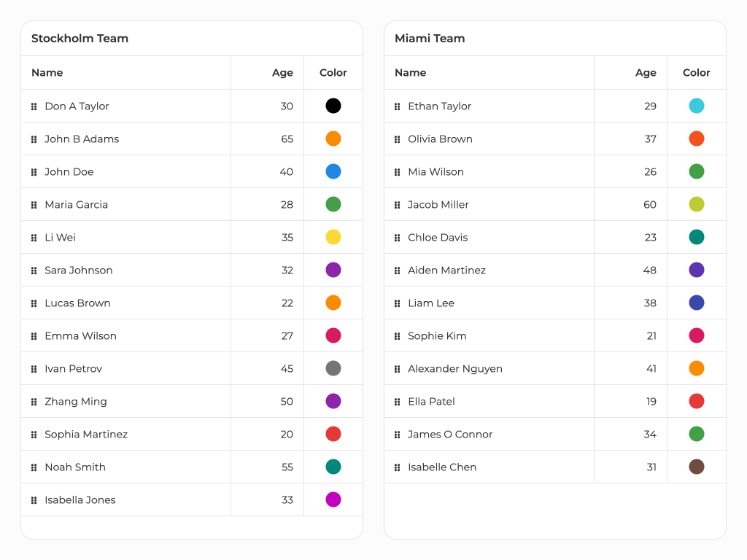The image size is (747, 560).
Task: Select the Sophia Martinez row name
Action: pyautogui.click(x=86, y=435)
